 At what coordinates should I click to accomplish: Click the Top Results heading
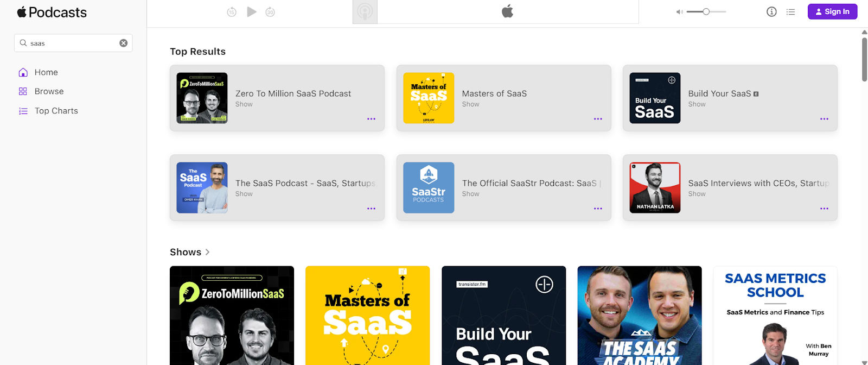(x=197, y=52)
